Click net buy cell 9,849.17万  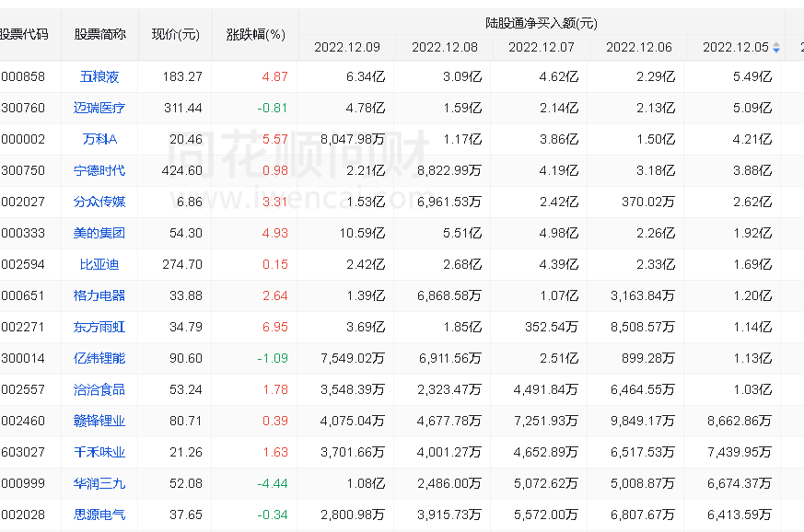coord(643,421)
